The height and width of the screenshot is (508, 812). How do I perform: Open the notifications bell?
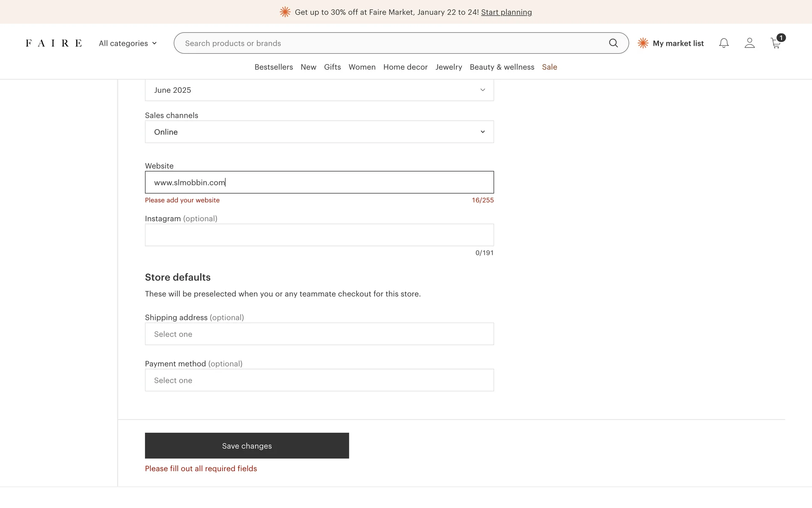pyautogui.click(x=724, y=43)
